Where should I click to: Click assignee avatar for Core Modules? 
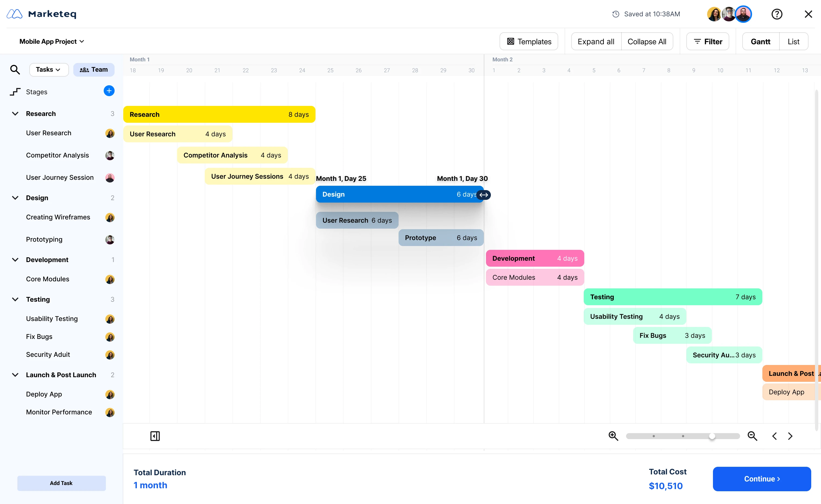110,280
